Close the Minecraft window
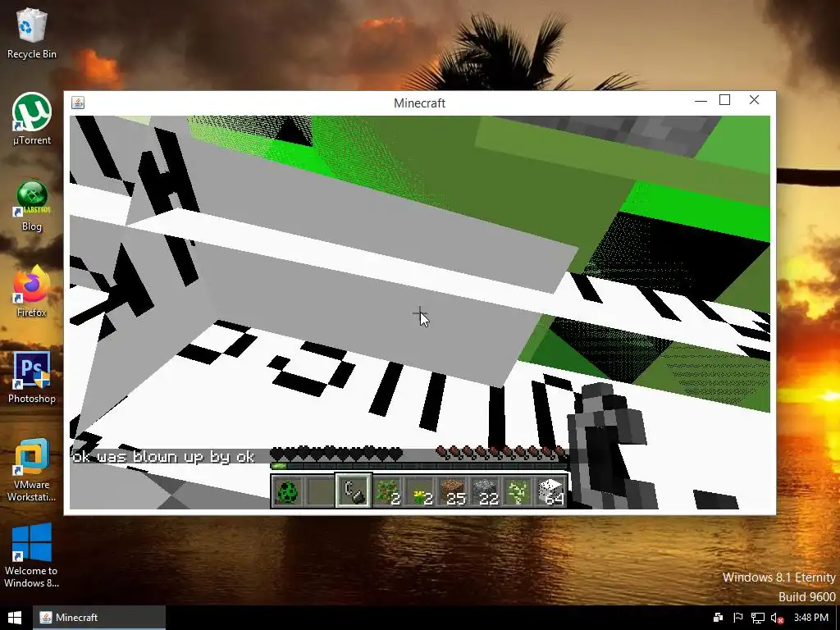This screenshot has width=840, height=630. pyautogui.click(x=754, y=100)
